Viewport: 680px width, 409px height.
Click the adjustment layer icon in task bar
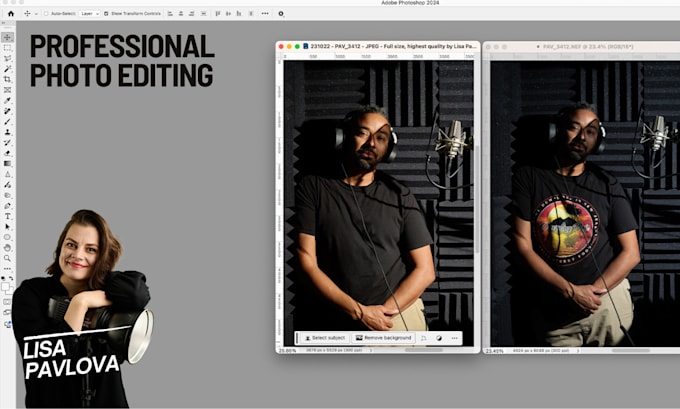tap(439, 338)
